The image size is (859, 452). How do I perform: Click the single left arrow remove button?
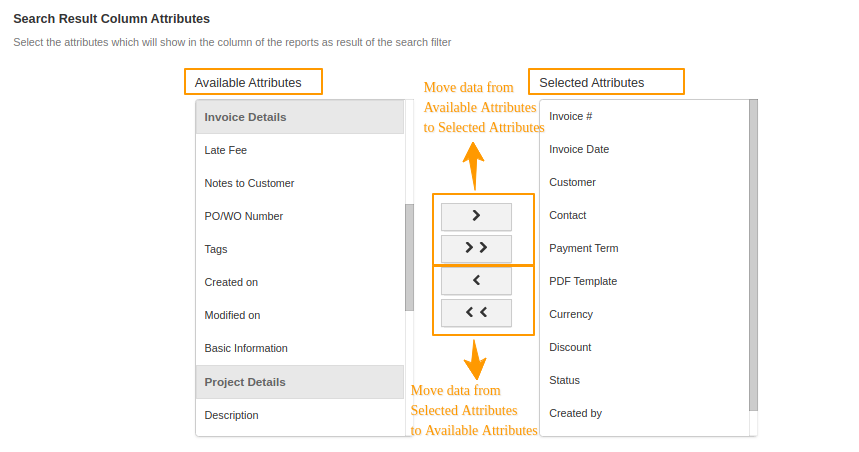pyautogui.click(x=476, y=281)
